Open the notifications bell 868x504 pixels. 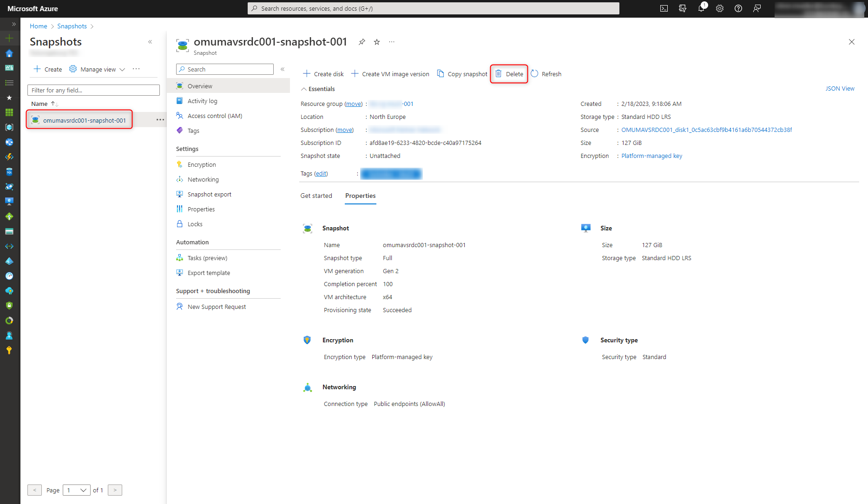701,8
